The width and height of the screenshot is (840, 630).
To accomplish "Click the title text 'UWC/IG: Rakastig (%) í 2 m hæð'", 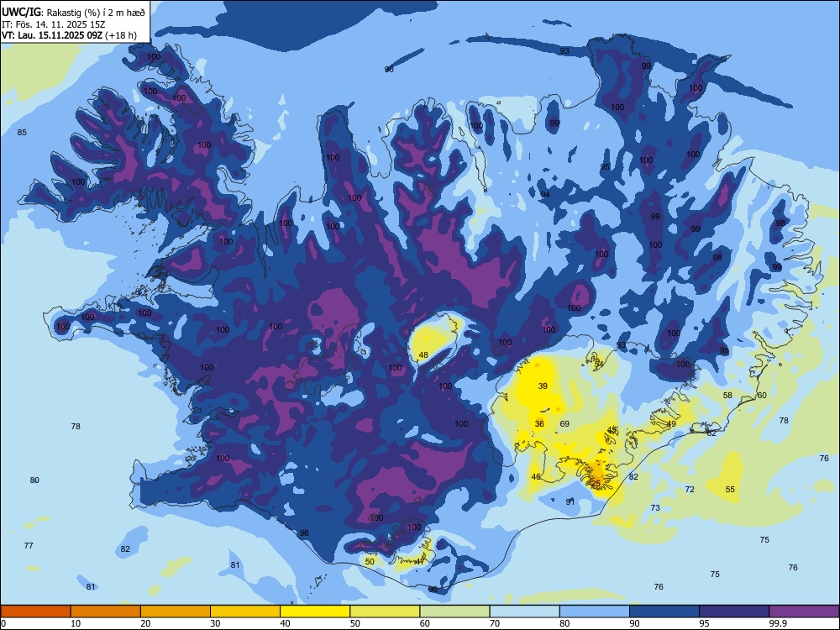I will click(73, 13).
